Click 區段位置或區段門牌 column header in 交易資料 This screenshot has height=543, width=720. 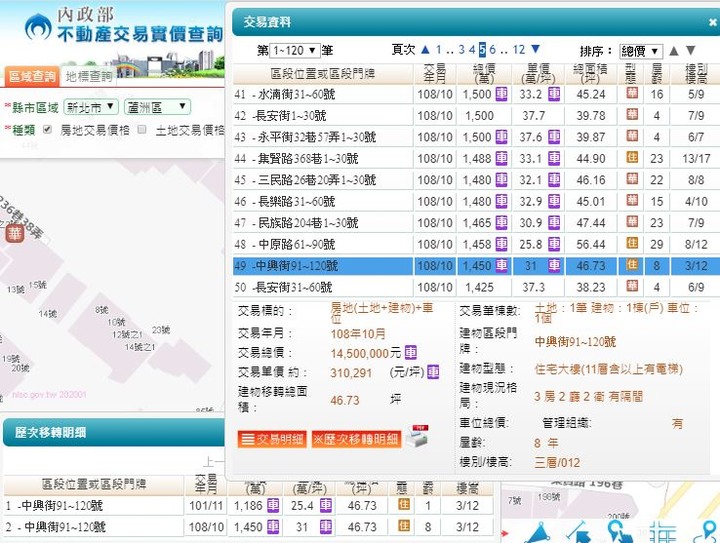coord(323,73)
